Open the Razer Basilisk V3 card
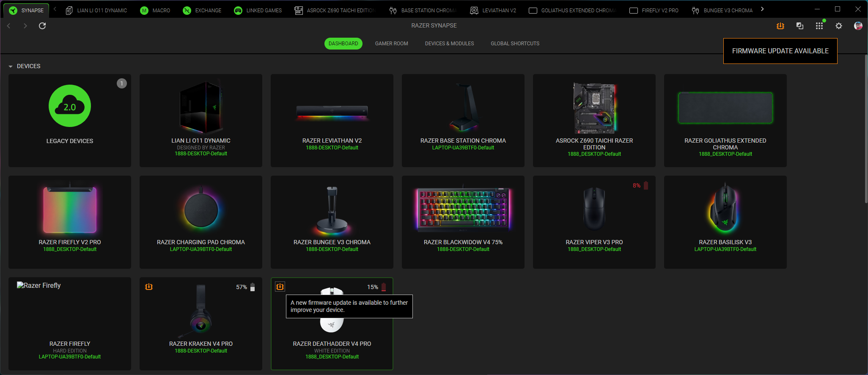868x375 pixels. (725, 222)
